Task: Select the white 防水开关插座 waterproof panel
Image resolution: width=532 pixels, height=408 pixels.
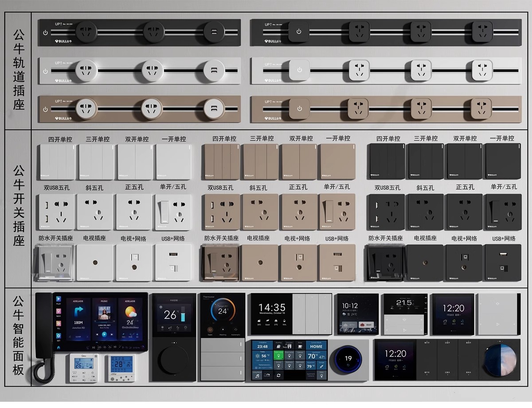Action: [x=55, y=263]
